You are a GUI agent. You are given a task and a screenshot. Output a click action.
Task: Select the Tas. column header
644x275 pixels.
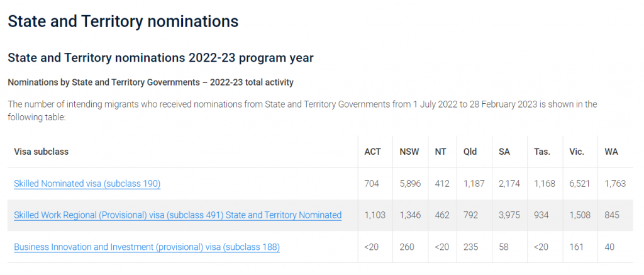click(543, 152)
